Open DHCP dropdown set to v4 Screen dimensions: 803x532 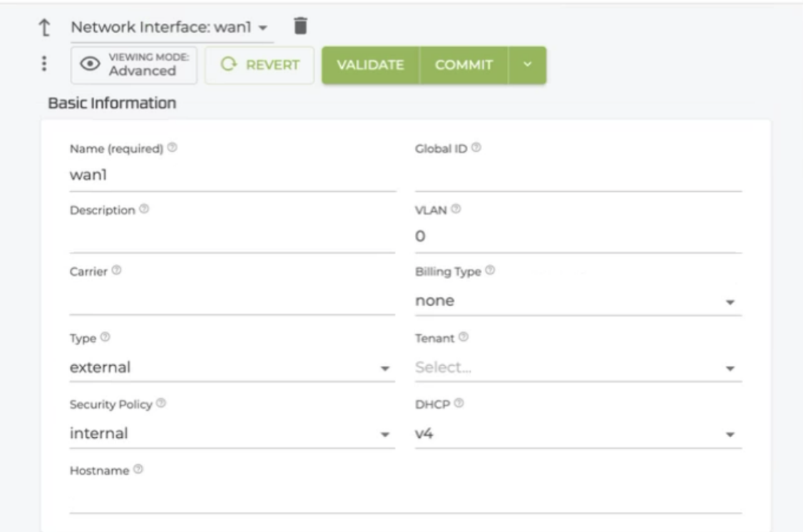pyautogui.click(x=578, y=434)
